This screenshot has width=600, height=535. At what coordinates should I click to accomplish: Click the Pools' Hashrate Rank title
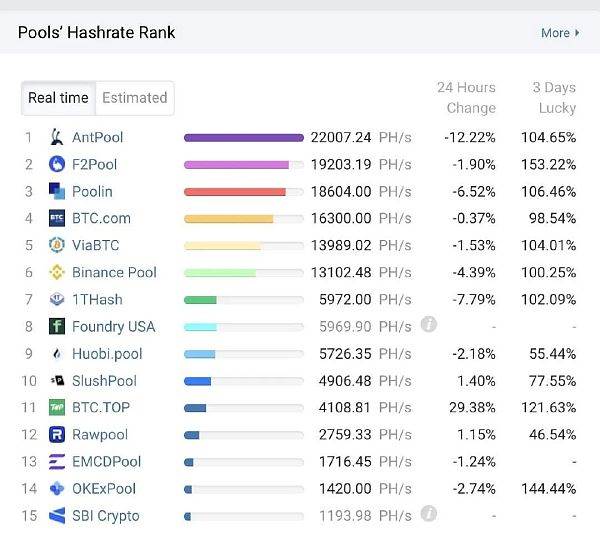point(96,33)
